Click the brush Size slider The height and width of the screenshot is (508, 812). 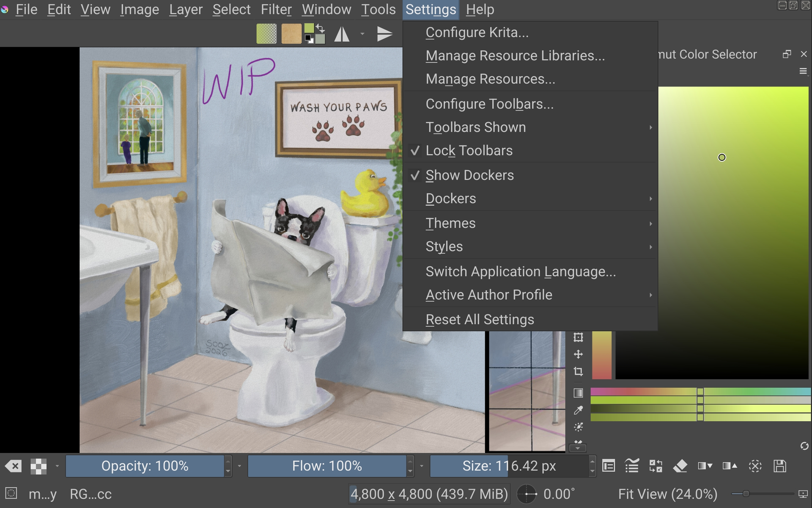pos(509,466)
